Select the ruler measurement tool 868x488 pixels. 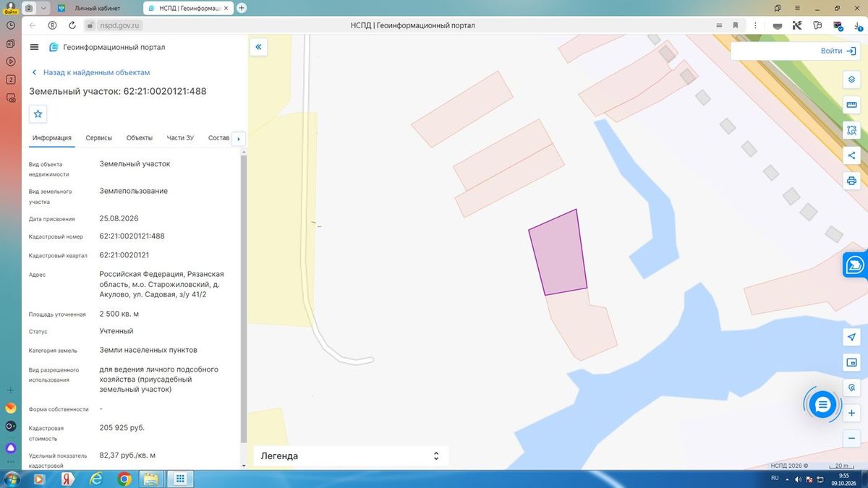point(851,105)
